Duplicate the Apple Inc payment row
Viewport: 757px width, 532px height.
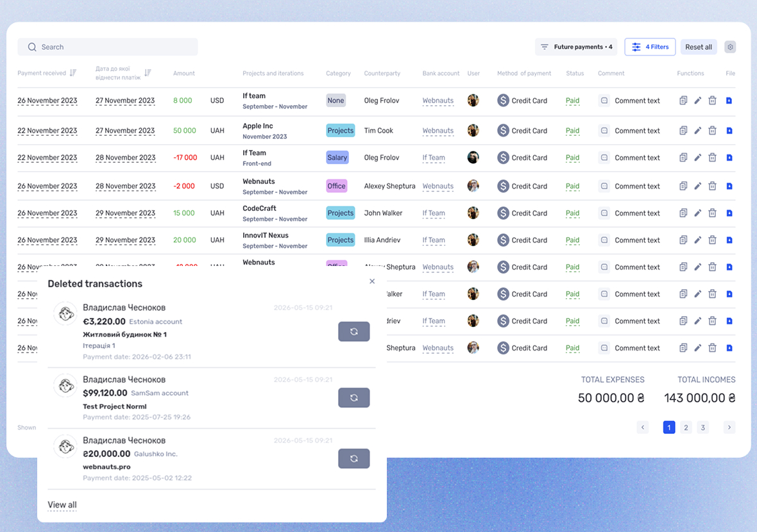click(683, 130)
